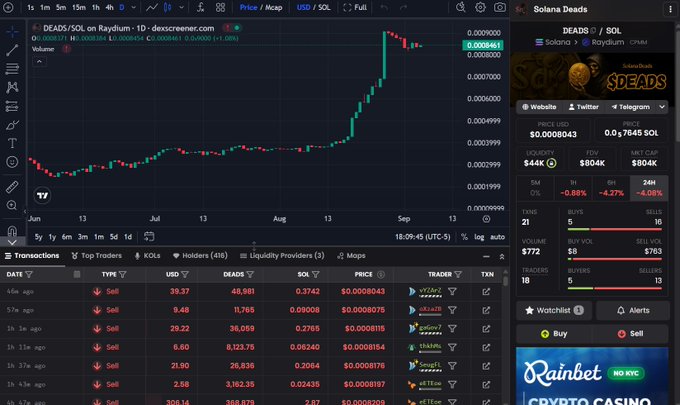Open the DATE column filter
680x405 pixels.
tap(29, 274)
